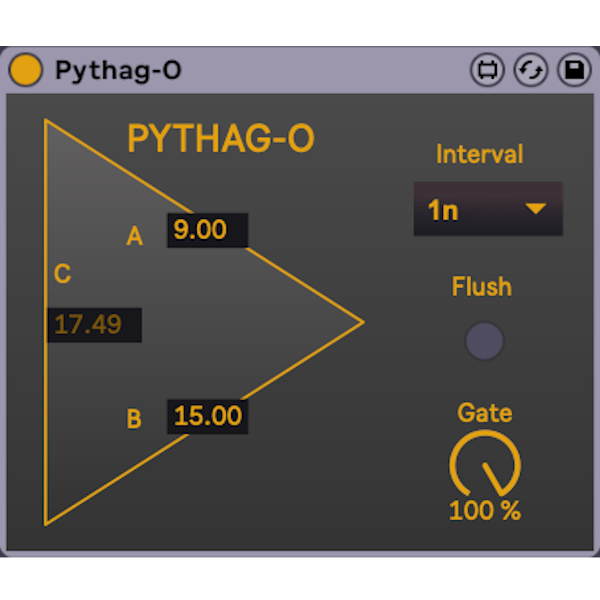Toggle the lower Pythag-O device activator
600x600 pixels.
(x=25, y=70)
